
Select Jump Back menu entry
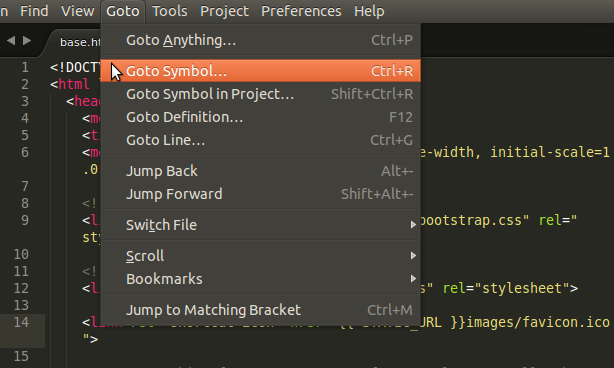click(261, 171)
